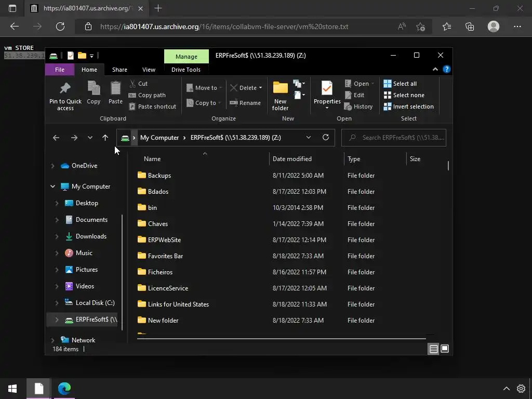Click Select all

[400, 84]
